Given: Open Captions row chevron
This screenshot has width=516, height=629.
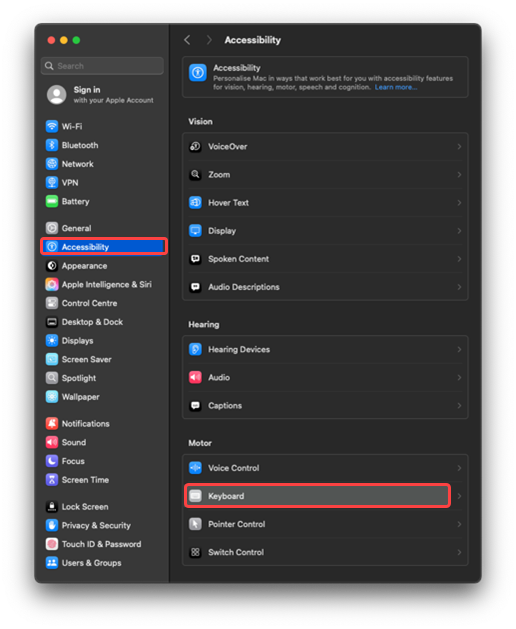Looking at the screenshot, I should pos(459,406).
